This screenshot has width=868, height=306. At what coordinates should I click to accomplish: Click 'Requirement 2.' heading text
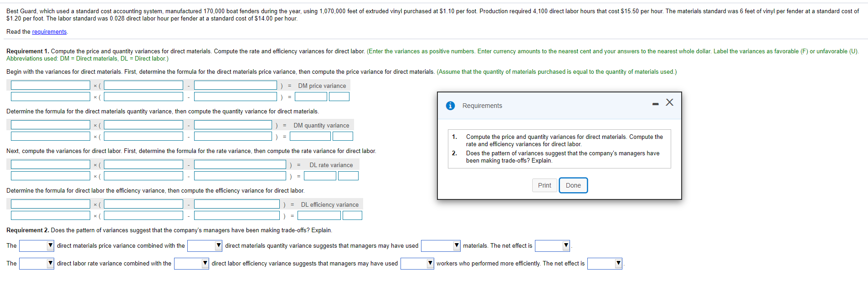click(28, 230)
